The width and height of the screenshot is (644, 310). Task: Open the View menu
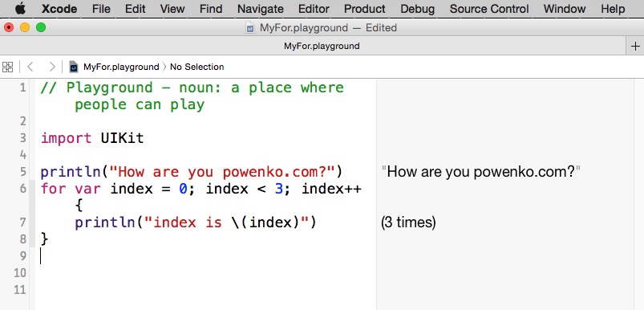click(x=172, y=9)
